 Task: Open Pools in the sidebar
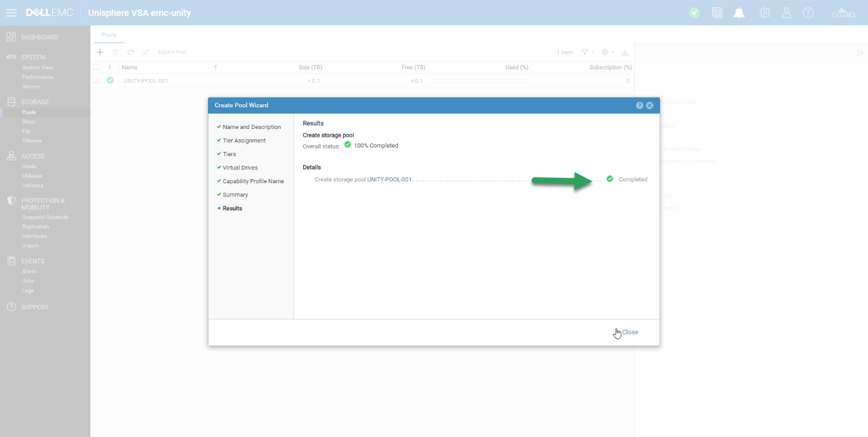[x=29, y=112]
